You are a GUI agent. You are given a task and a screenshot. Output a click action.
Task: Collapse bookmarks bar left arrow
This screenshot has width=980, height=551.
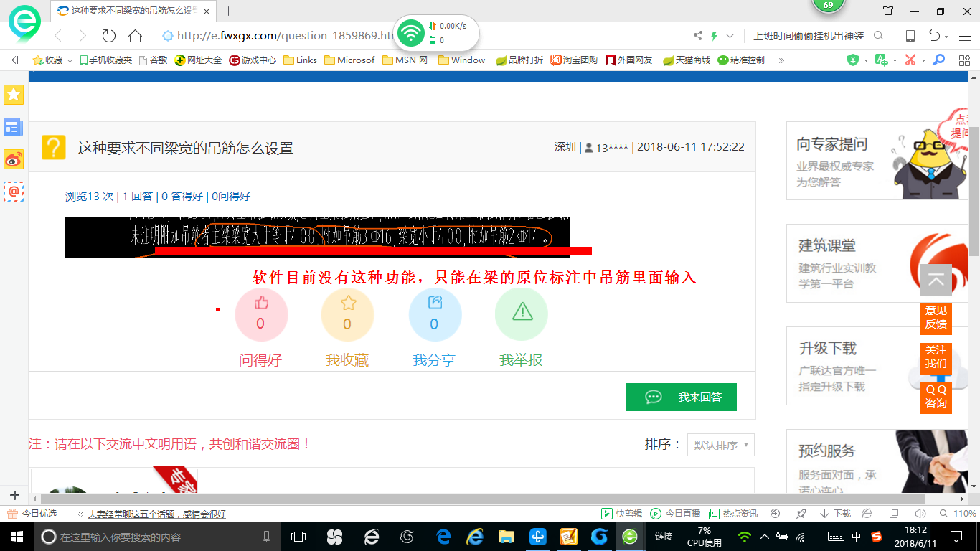coord(14,60)
